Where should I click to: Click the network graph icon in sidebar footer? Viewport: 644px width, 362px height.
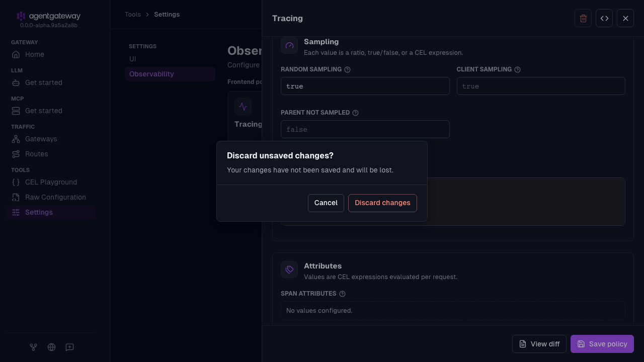[x=33, y=347]
